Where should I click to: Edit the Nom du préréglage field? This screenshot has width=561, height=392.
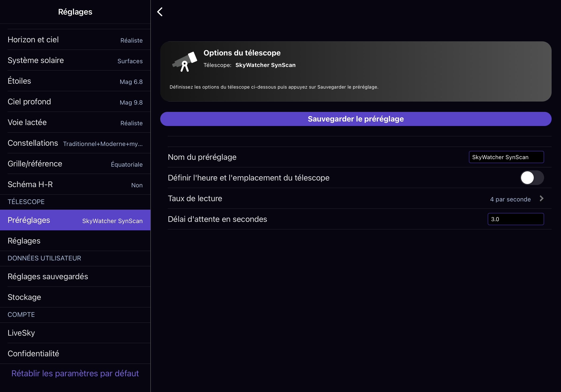point(506,157)
